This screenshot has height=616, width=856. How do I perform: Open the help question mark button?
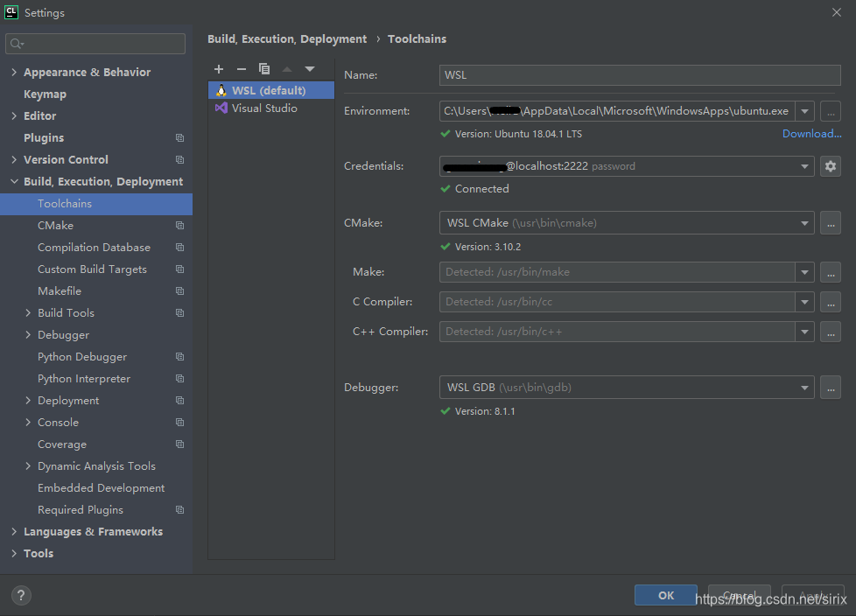21,595
